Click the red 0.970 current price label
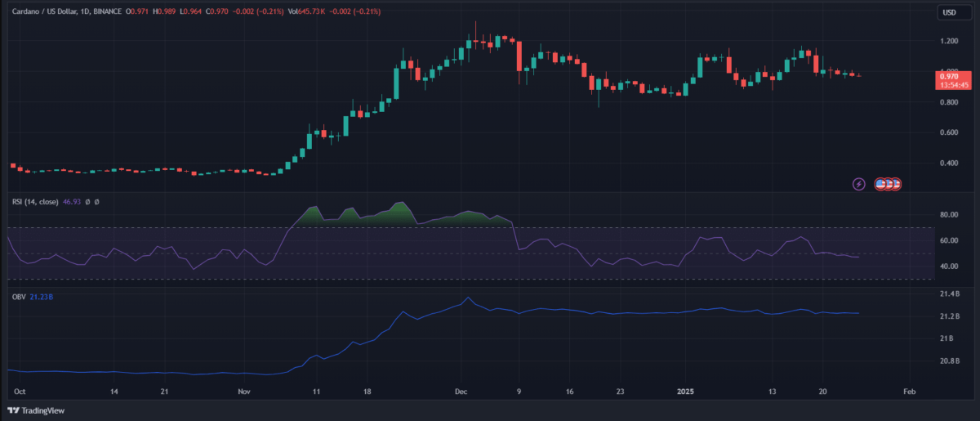Image resolution: width=980 pixels, height=421 pixels. [950, 76]
